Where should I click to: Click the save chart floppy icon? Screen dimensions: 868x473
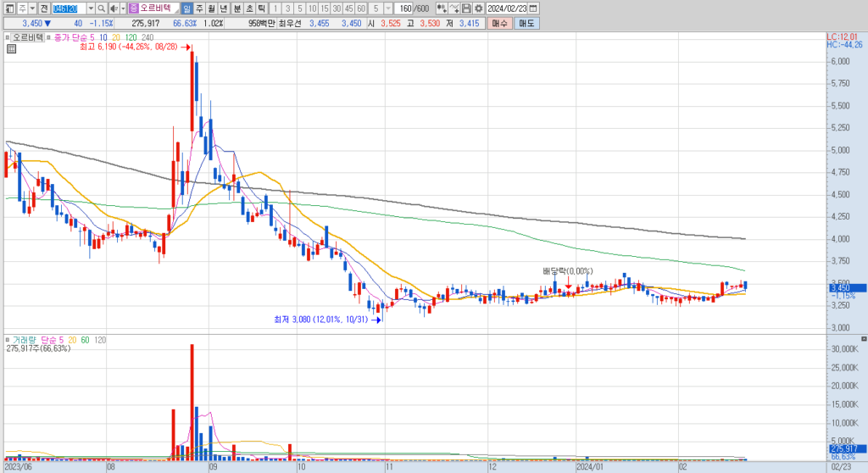click(x=466, y=8)
